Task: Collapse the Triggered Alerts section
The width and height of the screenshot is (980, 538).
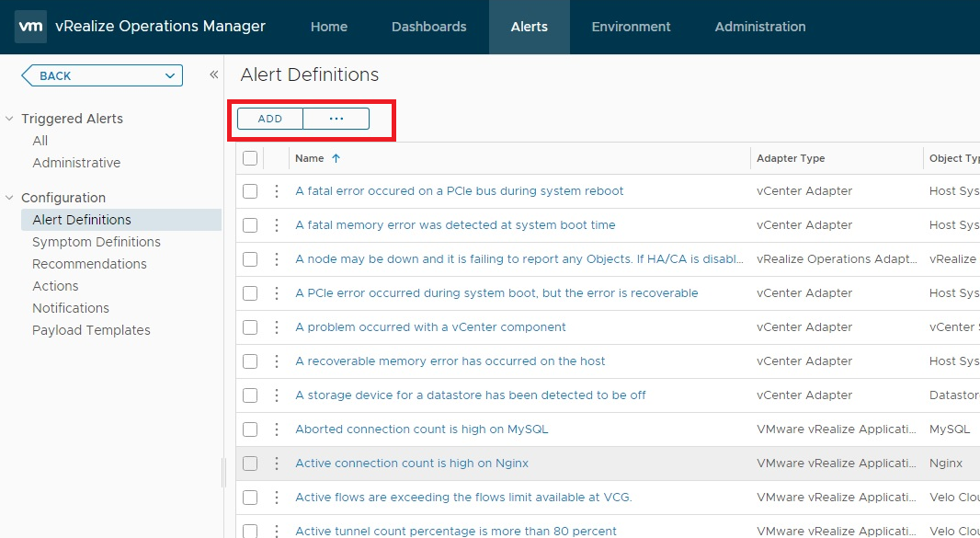Action: [x=10, y=119]
